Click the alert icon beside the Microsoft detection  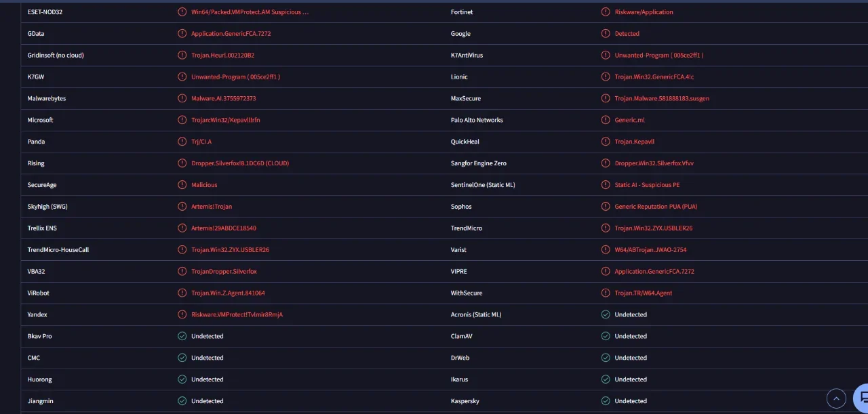[x=182, y=120]
